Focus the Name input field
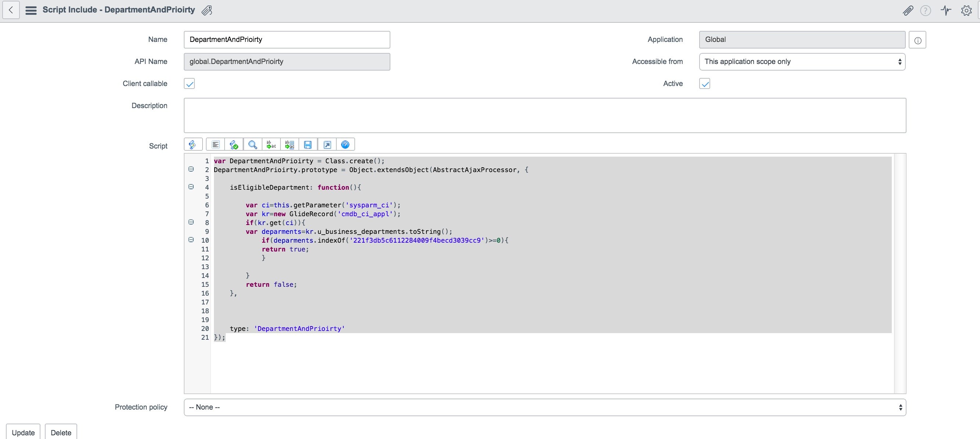 pos(287,40)
